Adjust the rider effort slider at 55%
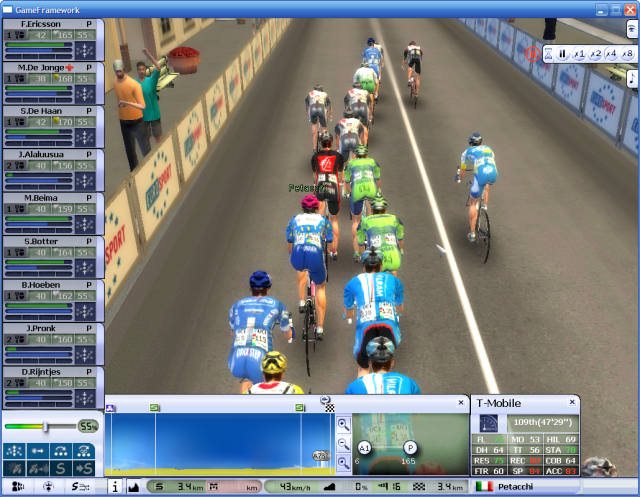 (x=45, y=426)
